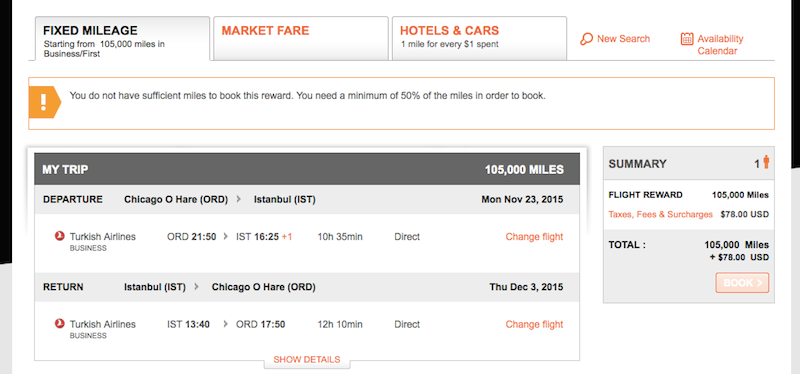800x374 pixels.
Task: Open the Hotels & Cars tab
Action: 479,38
